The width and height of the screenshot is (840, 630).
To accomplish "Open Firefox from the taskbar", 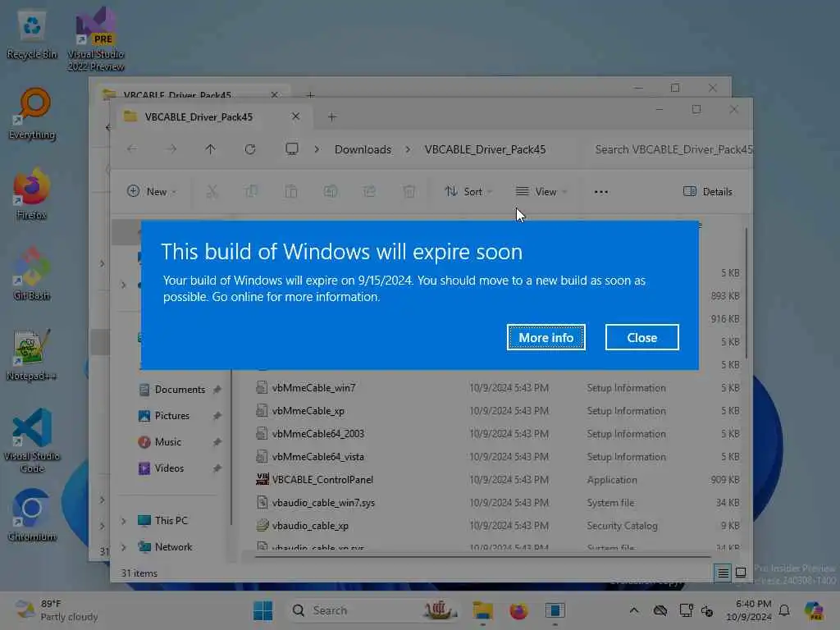I will pyautogui.click(x=518, y=610).
